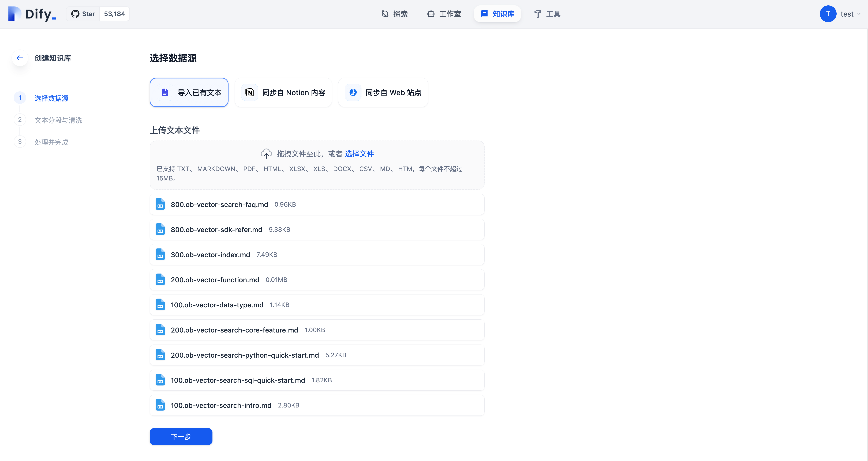This screenshot has height=461, width=868.
Task: Click the Notion logo icon
Action: (250, 92)
